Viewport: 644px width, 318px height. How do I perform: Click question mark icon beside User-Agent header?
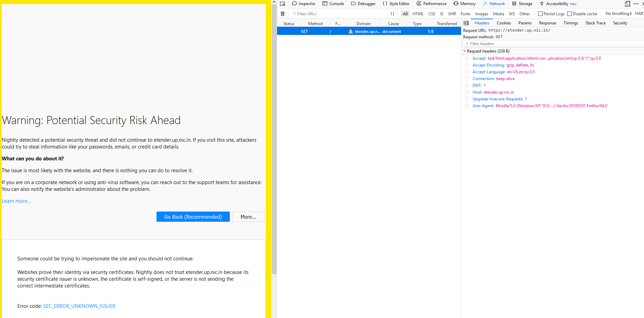point(467,105)
